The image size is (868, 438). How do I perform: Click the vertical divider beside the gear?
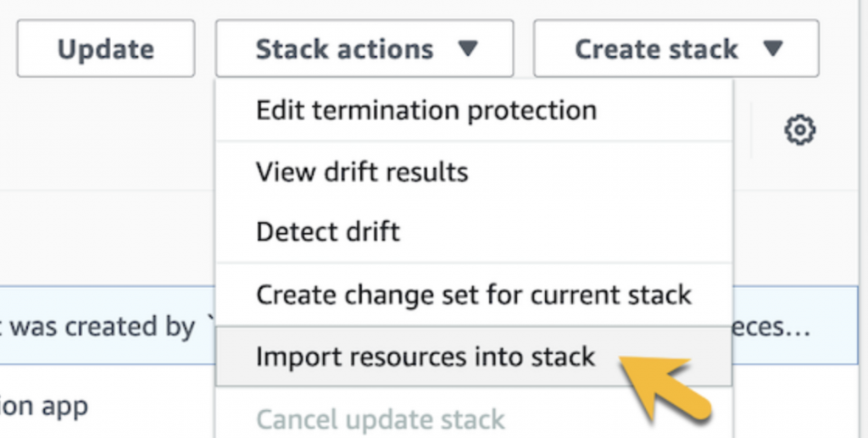click(x=752, y=130)
